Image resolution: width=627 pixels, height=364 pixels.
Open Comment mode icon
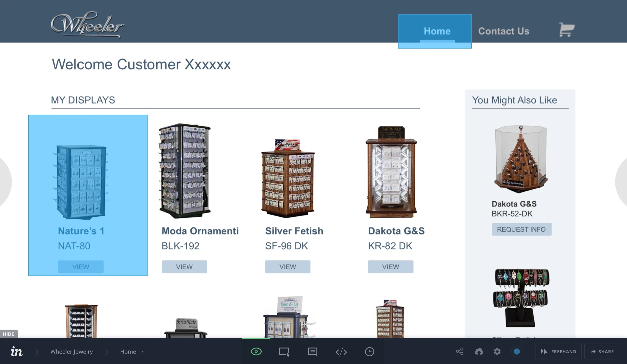click(x=312, y=352)
